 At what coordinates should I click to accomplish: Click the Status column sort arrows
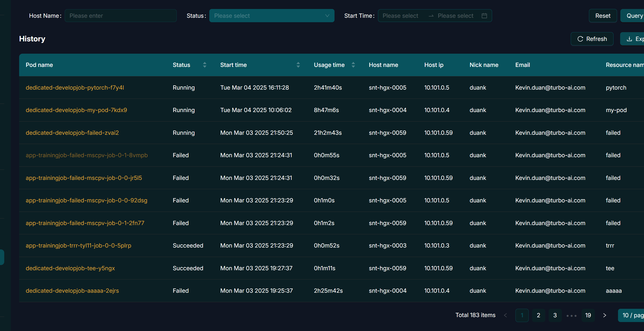(x=205, y=65)
